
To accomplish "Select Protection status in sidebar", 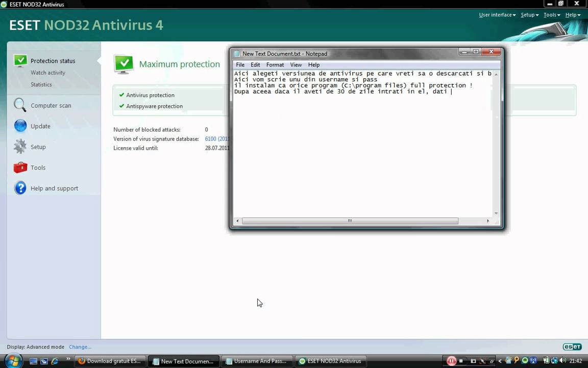I will (53, 61).
